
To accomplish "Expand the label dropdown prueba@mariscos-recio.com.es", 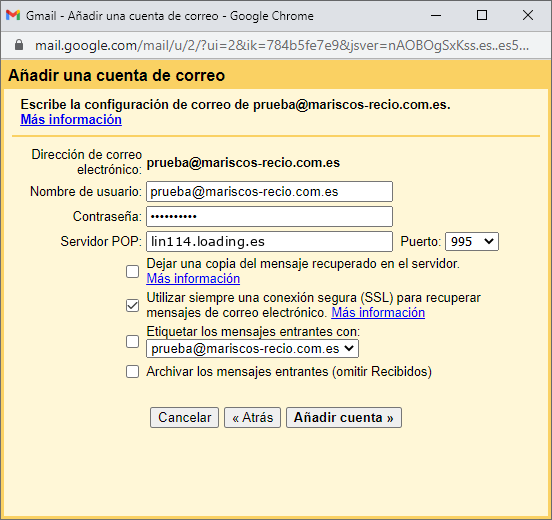I will point(252,349).
